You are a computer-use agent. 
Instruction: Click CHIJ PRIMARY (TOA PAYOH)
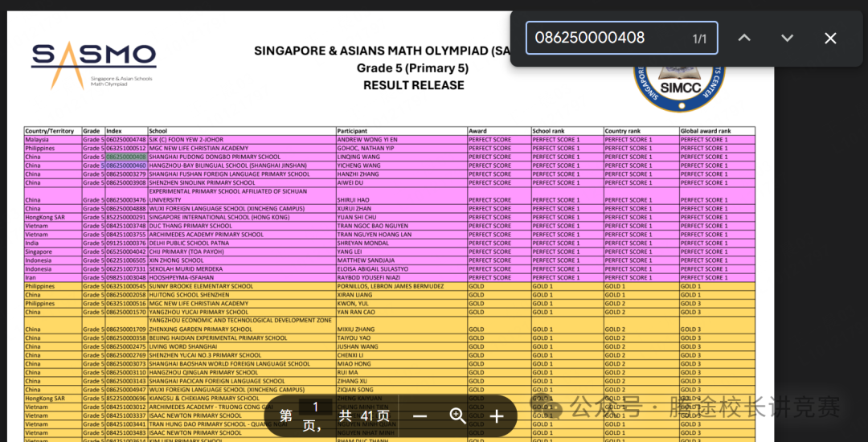tap(186, 252)
